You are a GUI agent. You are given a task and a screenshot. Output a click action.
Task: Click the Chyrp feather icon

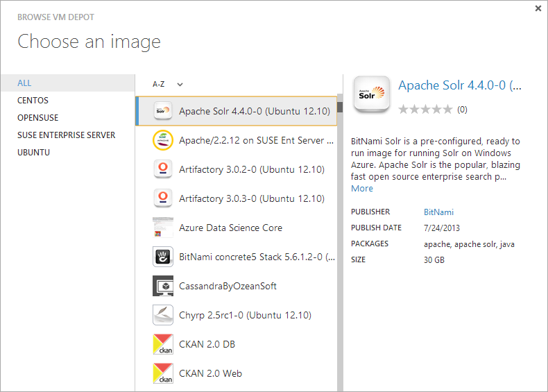pos(163,315)
